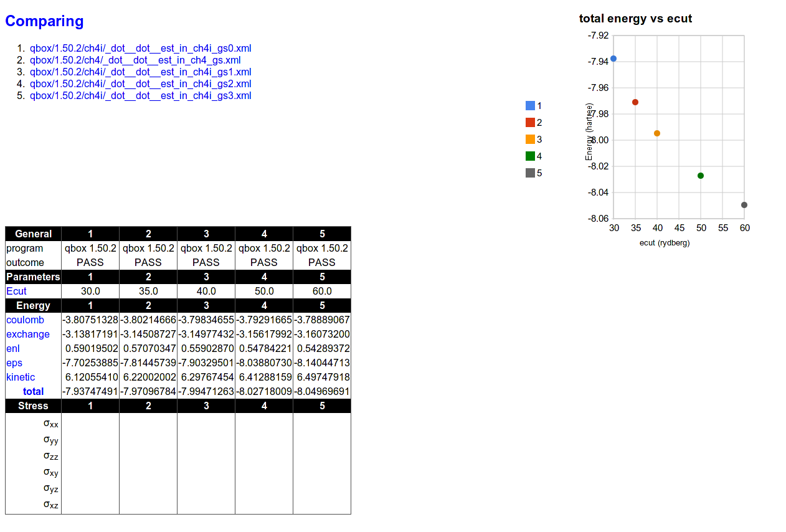Click red legend swatch for series 2
The width and height of the screenshot is (786, 532).
pos(530,123)
